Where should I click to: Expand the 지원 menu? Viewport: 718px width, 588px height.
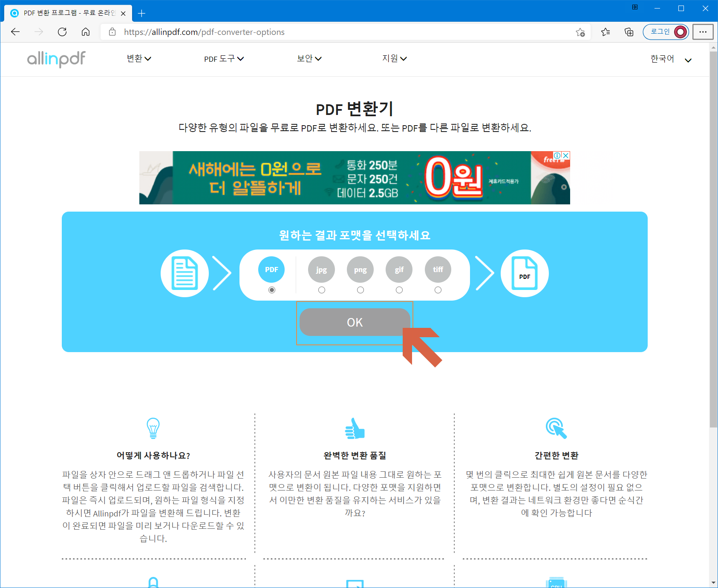(x=395, y=59)
